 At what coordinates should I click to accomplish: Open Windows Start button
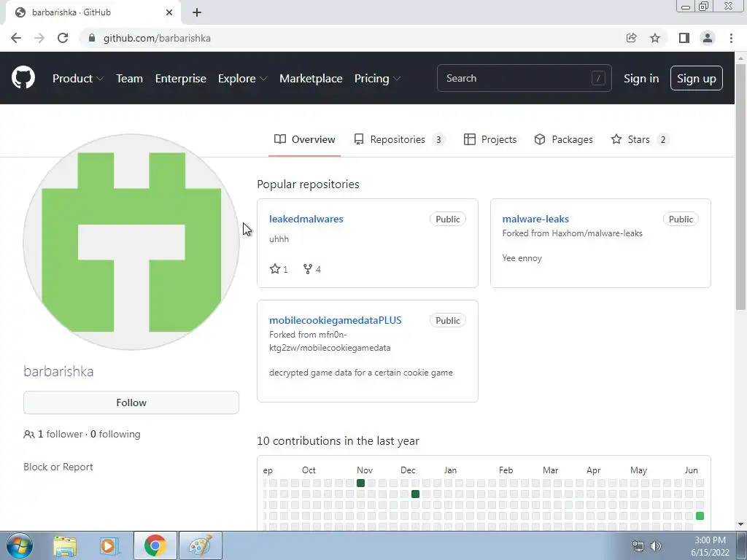(19, 545)
